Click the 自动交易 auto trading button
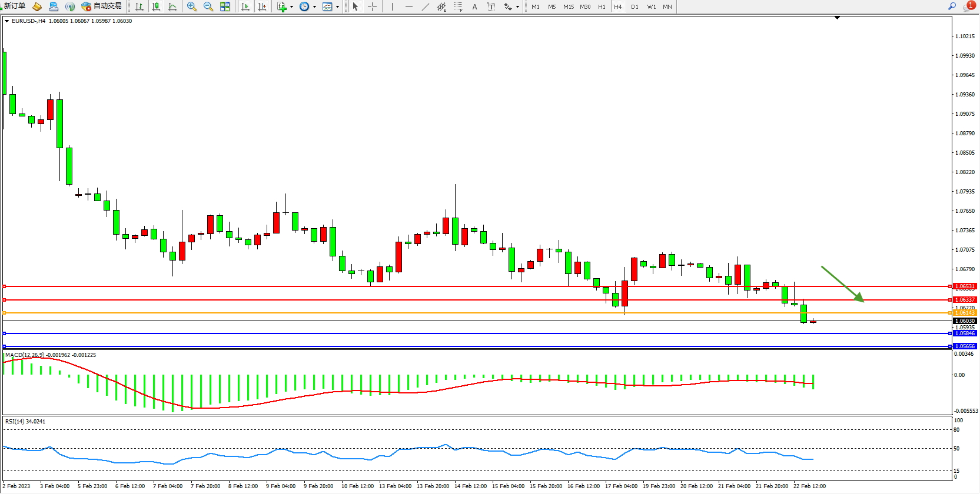The width and height of the screenshot is (980, 494). pos(102,6)
